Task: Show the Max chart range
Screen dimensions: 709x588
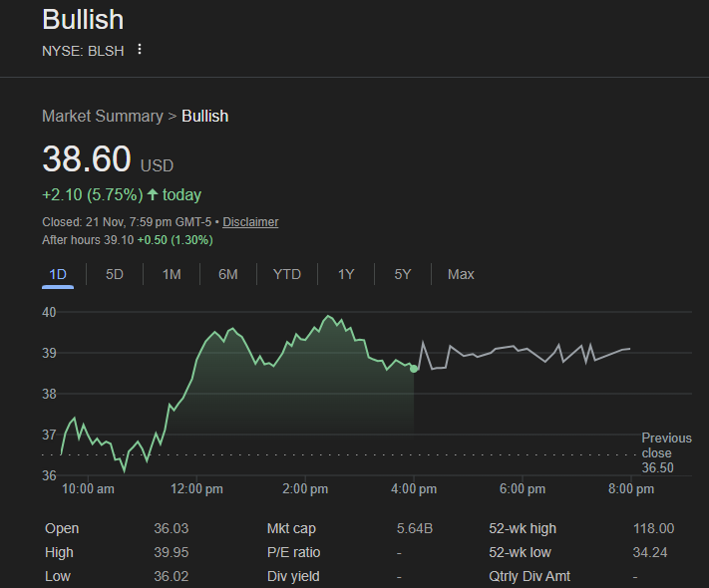Action: 461,274
